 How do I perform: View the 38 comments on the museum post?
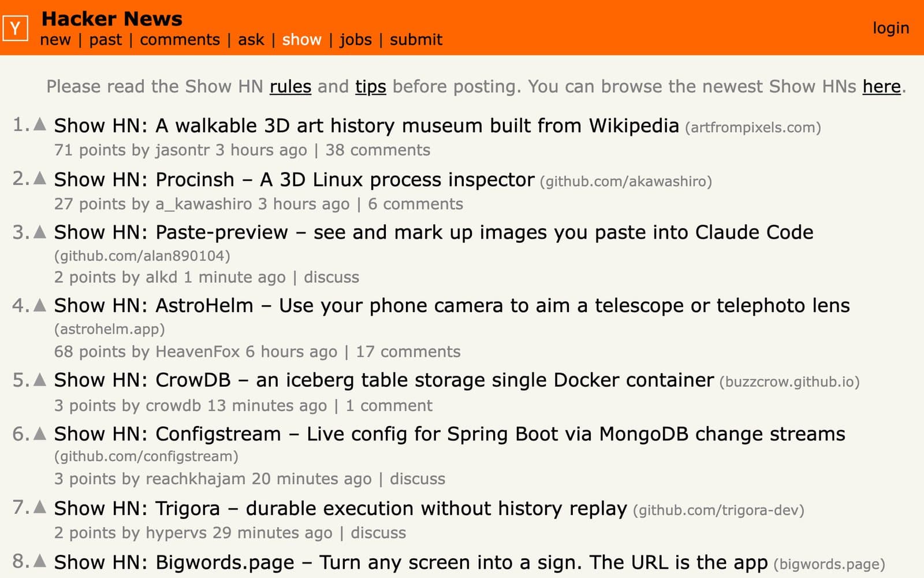[378, 150]
